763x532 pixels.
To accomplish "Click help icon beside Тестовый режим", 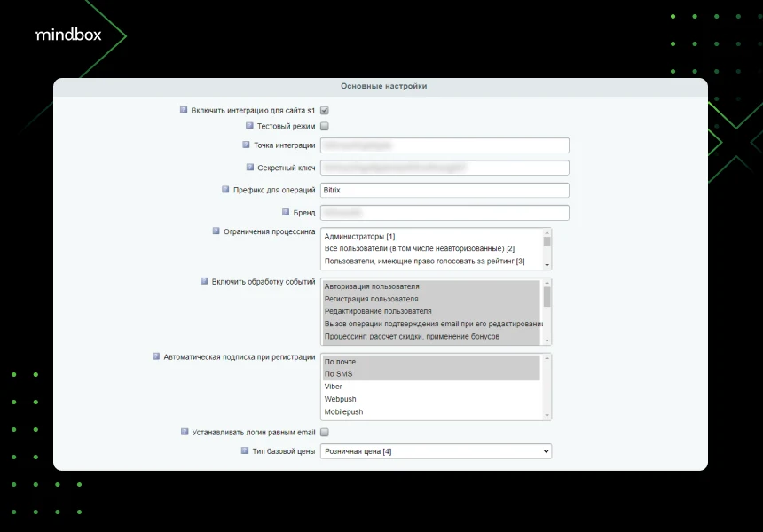I will pyautogui.click(x=249, y=125).
